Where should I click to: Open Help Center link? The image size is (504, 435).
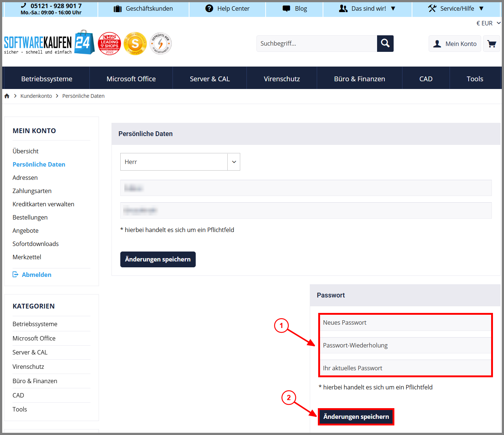[x=227, y=8]
